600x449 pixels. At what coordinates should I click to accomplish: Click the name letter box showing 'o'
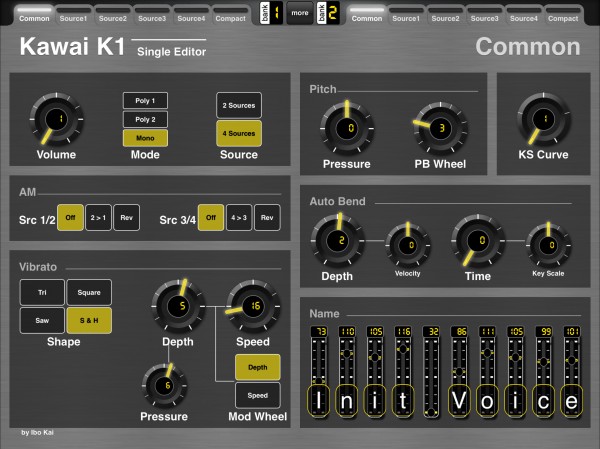coord(488,401)
